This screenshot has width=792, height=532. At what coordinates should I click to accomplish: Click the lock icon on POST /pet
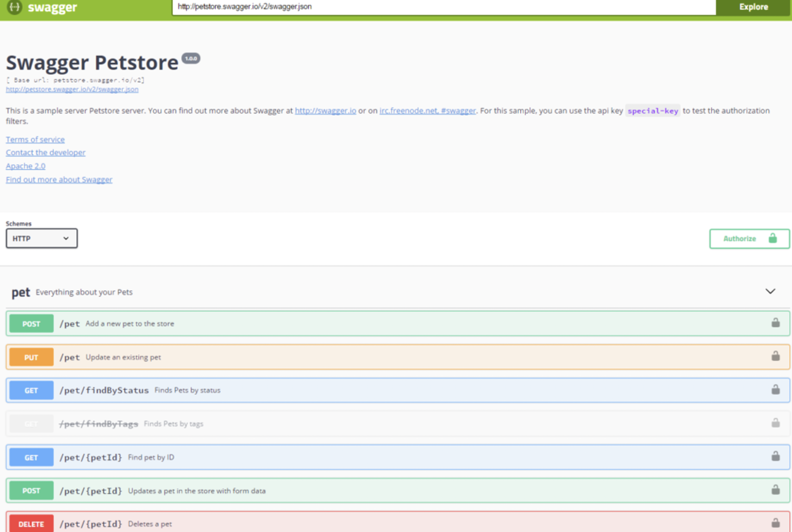(775, 323)
